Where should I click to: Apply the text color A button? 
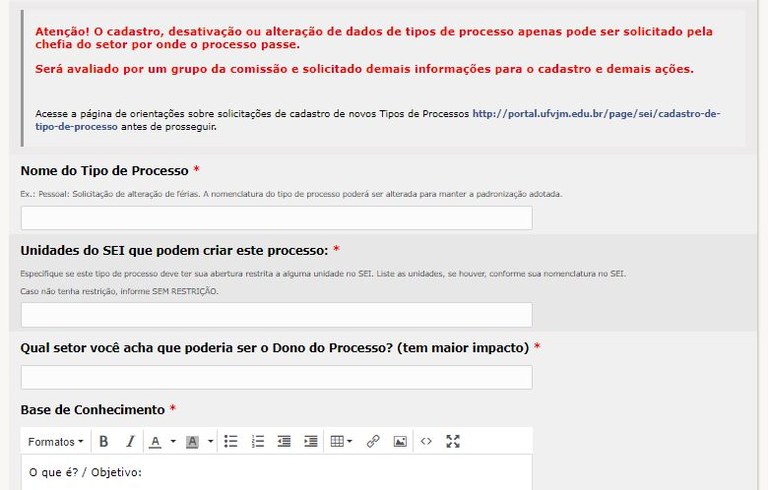pos(155,441)
